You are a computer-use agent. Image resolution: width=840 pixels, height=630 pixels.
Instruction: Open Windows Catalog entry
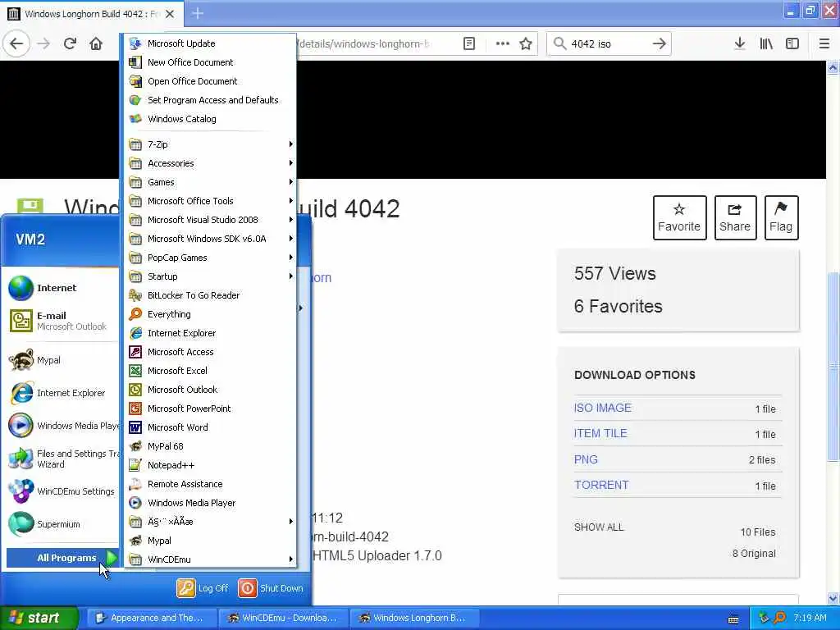pyautogui.click(x=210, y=119)
